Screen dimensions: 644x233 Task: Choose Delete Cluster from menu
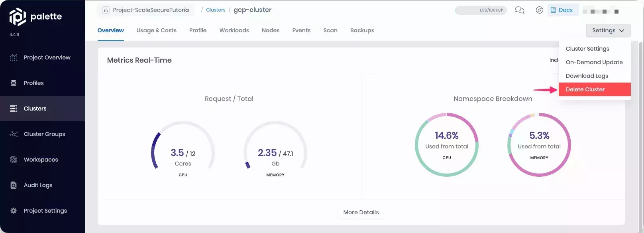pos(595,89)
